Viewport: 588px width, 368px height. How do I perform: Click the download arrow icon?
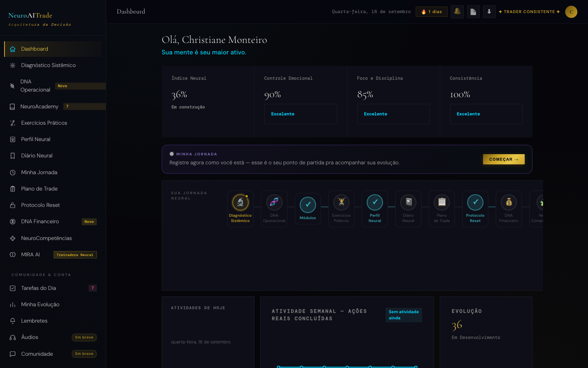point(489,11)
